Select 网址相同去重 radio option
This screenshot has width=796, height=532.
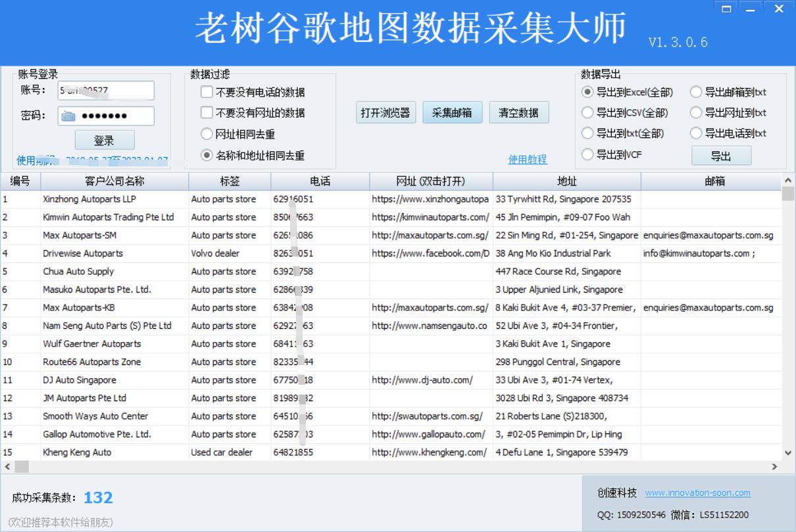[x=207, y=134]
